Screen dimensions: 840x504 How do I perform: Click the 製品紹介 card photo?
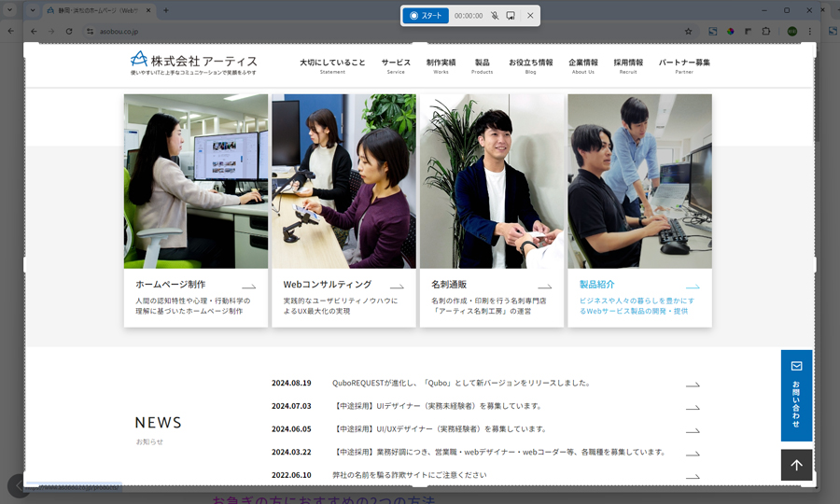click(639, 181)
